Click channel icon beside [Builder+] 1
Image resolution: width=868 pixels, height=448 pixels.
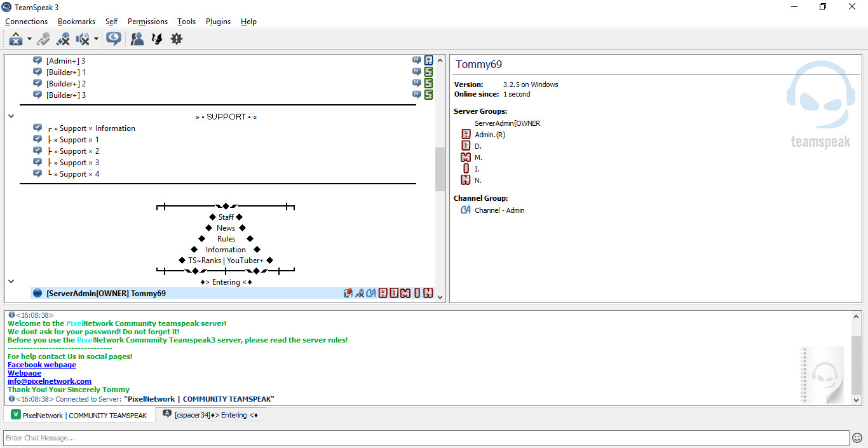37,72
